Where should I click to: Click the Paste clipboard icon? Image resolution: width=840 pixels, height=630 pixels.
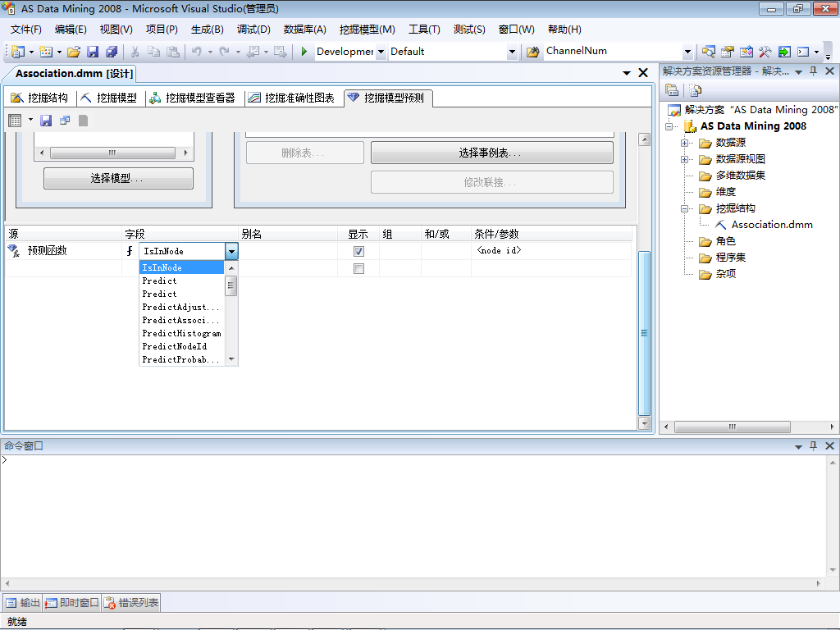173,52
